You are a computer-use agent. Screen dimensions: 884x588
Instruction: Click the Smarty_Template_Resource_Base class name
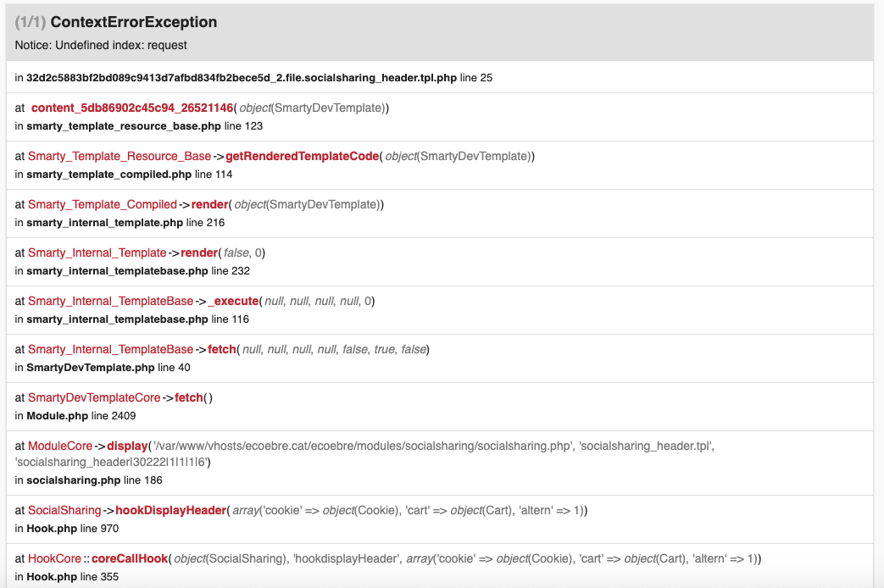120,156
